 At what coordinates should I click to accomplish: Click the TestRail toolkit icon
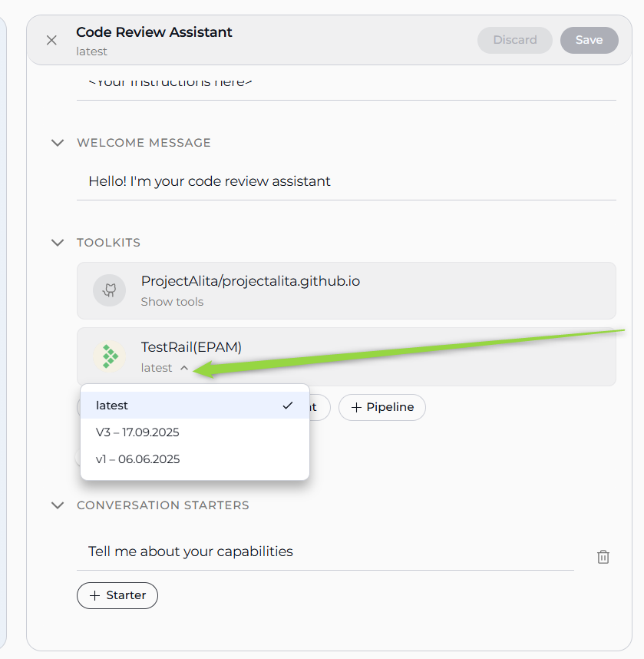click(x=110, y=356)
